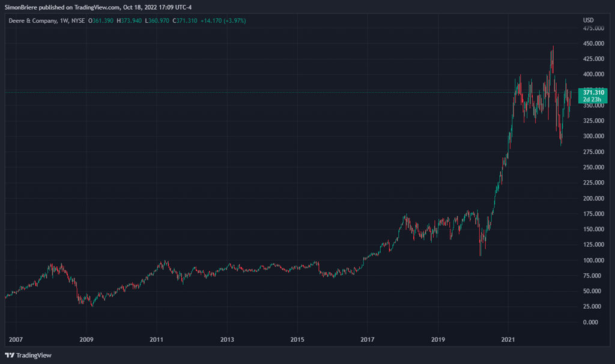
Task: Select the 2007 time axis marker
Action: (x=16, y=339)
